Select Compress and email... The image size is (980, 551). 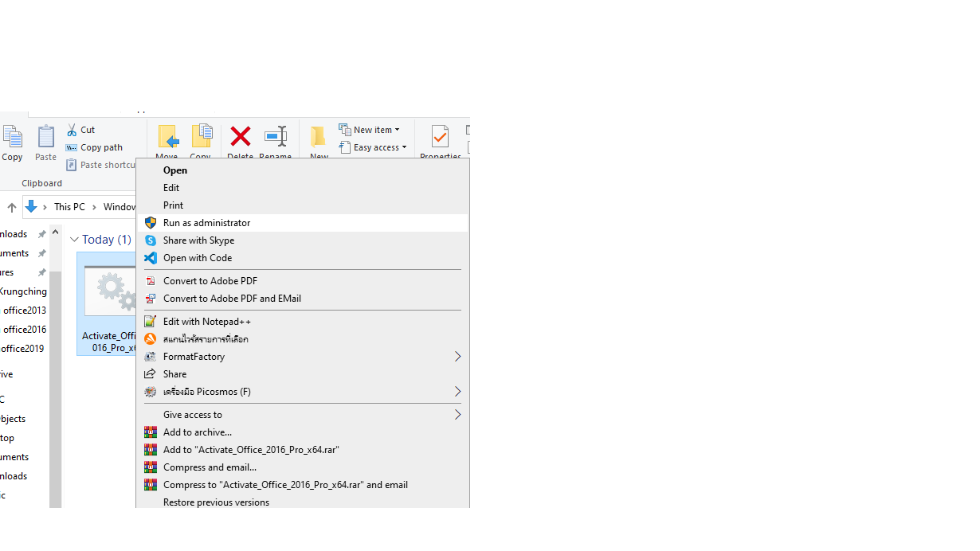pos(303,467)
